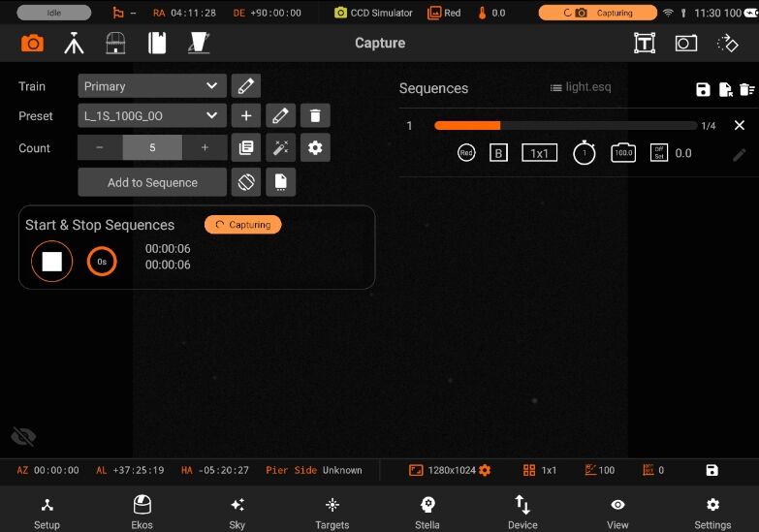
Task: Click CCD Simulator camera label in top bar
Action: (374, 13)
